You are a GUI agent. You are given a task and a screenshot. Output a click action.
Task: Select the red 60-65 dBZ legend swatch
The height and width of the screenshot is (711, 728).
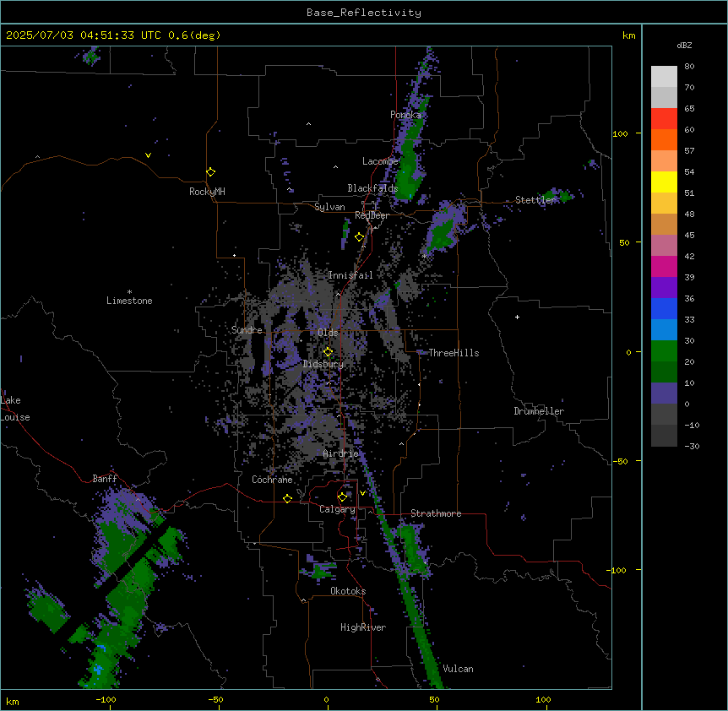pos(664,119)
